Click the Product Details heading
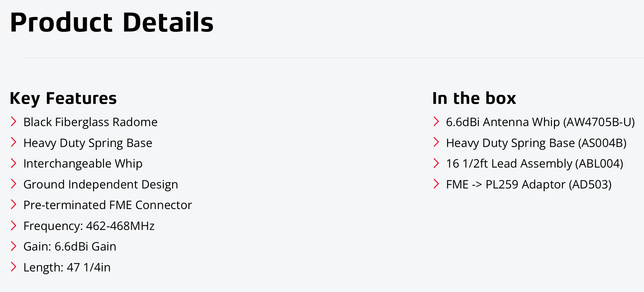This screenshot has width=644, height=292. point(112,22)
